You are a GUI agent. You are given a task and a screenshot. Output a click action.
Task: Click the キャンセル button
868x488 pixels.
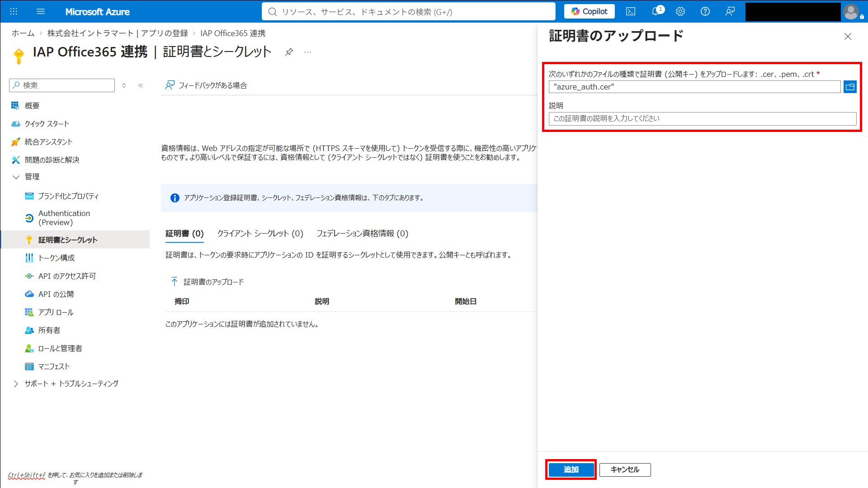(x=625, y=470)
